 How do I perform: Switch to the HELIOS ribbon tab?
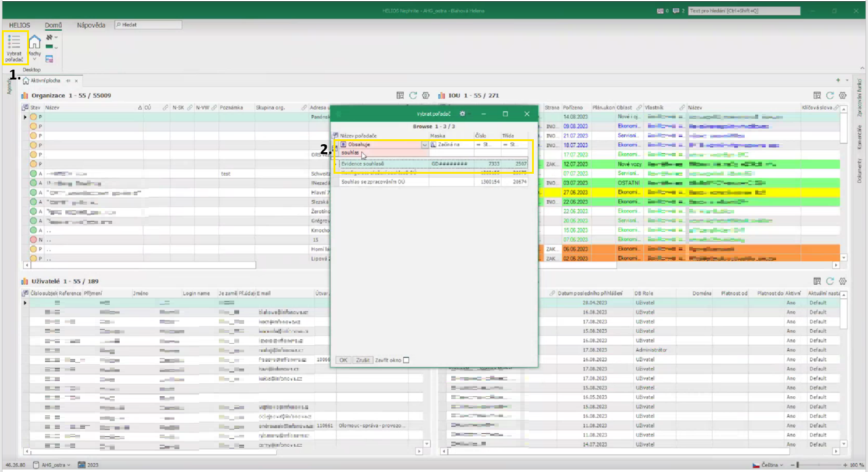pyautogui.click(x=20, y=25)
